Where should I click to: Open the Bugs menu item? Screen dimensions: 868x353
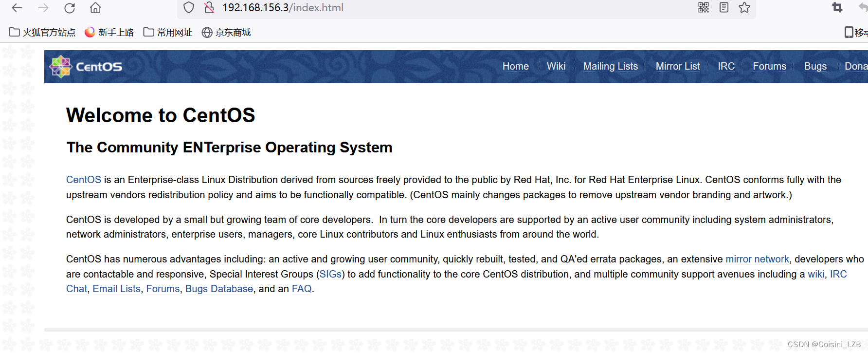click(815, 66)
